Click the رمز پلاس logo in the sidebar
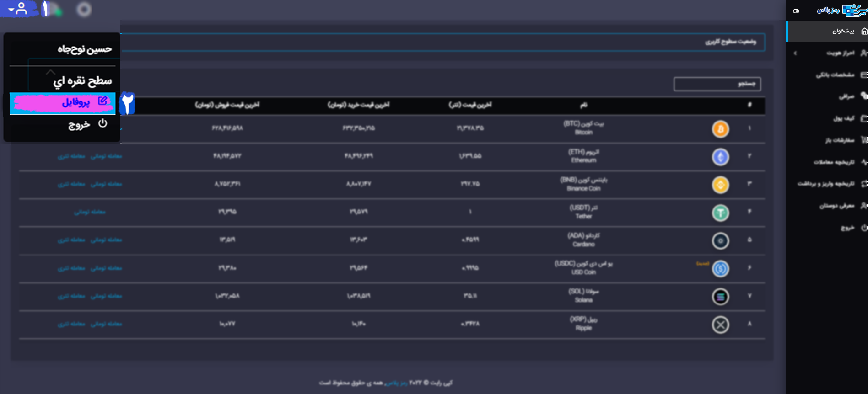868x394 pixels. [x=842, y=10]
